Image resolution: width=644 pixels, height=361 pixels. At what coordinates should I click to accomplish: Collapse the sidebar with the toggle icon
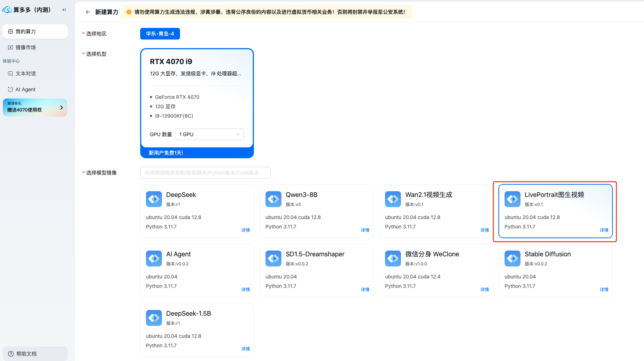[64, 10]
